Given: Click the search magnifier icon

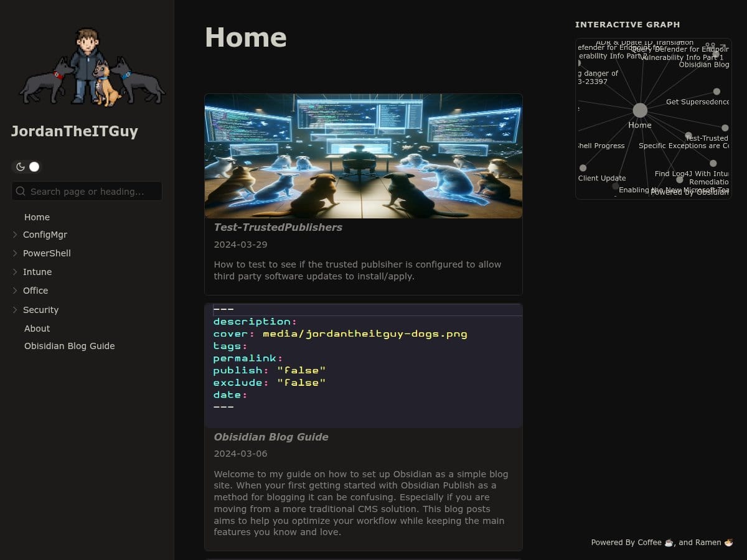Looking at the screenshot, I should (x=21, y=192).
